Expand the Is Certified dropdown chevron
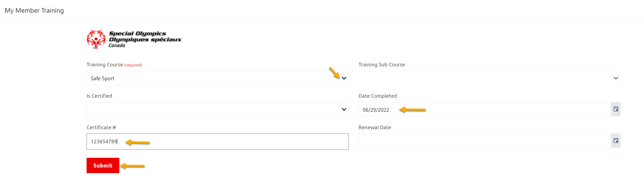Image resolution: width=644 pixels, height=181 pixels. [344, 109]
